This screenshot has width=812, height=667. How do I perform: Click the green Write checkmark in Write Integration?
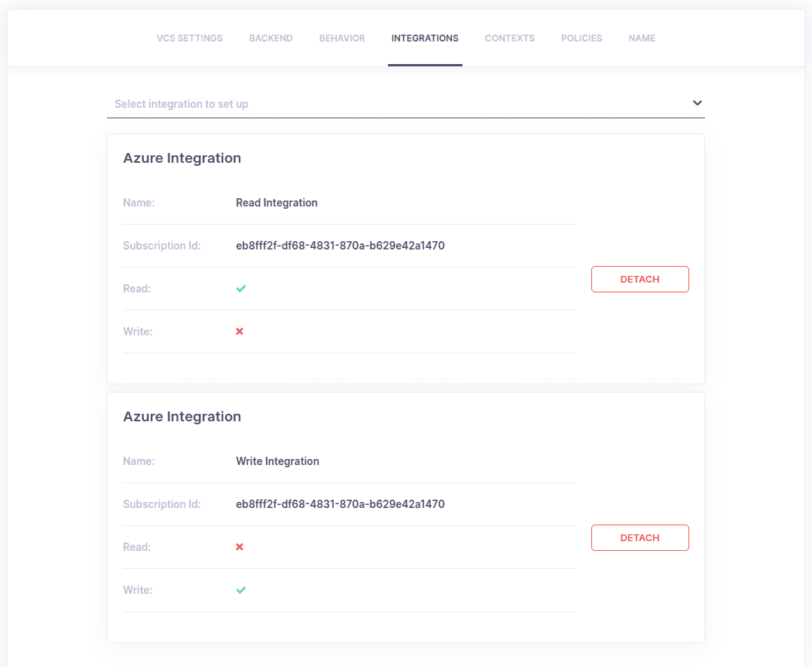(240, 589)
